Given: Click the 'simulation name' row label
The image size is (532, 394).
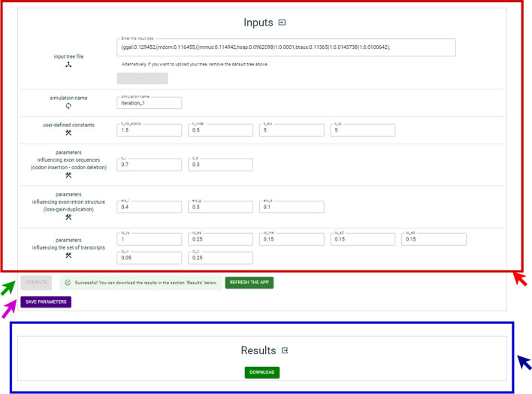Looking at the screenshot, I should (x=68, y=98).
